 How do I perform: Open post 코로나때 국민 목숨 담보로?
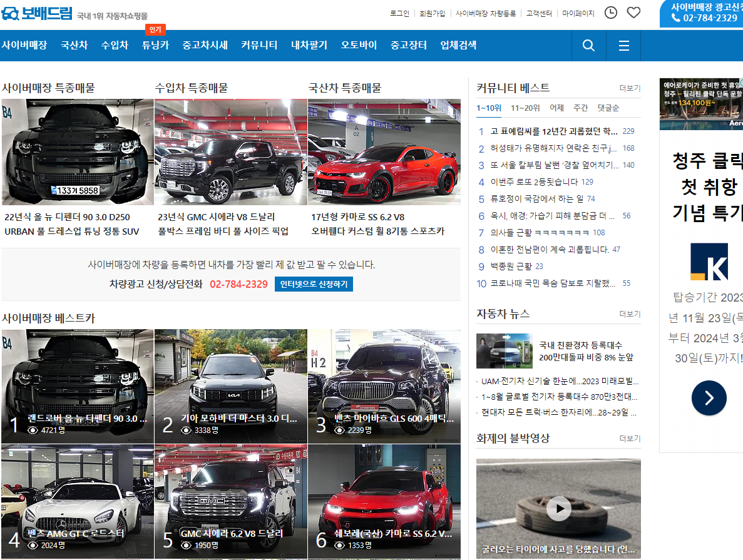coord(553,283)
